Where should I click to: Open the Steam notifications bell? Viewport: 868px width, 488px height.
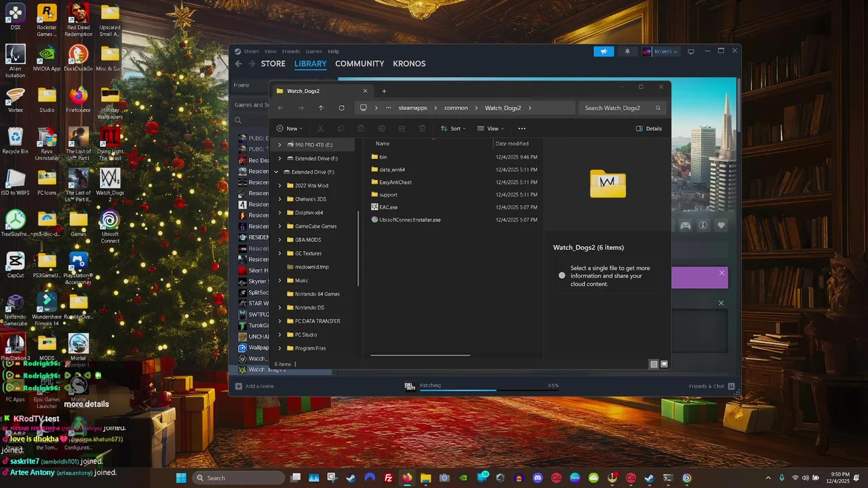(627, 52)
